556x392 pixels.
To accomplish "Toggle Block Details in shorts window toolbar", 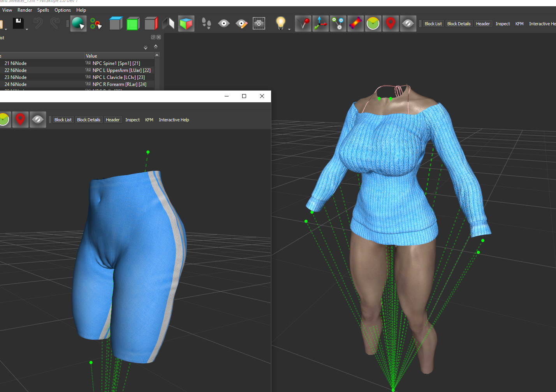I will [89, 120].
